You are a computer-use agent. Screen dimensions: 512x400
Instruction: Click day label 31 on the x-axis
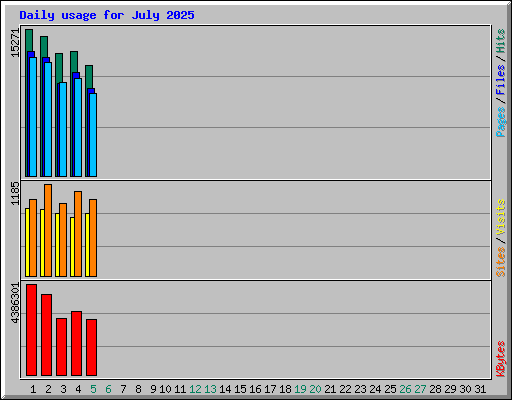(480, 389)
